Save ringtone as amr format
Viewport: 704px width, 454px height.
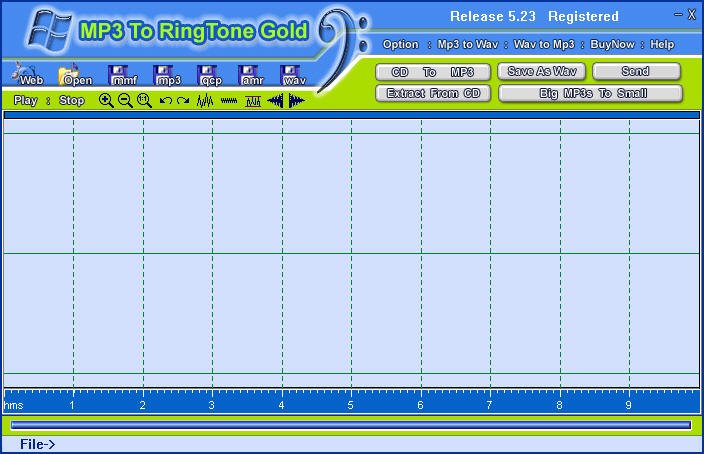251,75
